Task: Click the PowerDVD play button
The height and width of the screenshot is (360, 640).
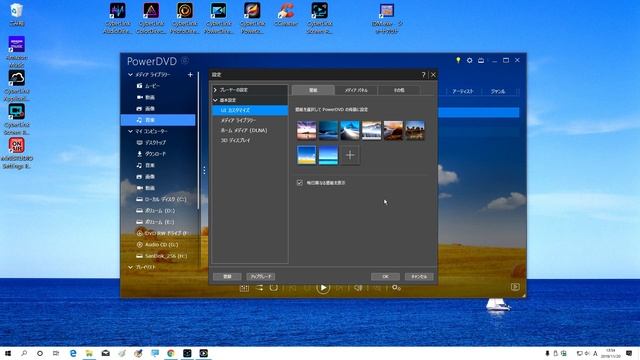Action: click(323, 288)
